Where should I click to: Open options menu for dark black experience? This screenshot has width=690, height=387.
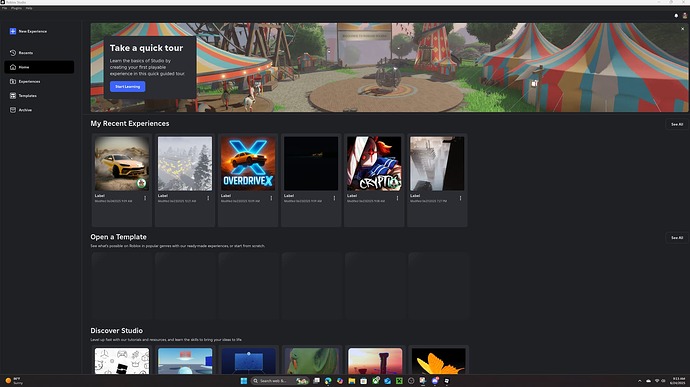pyautogui.click(x=334, y=198)
